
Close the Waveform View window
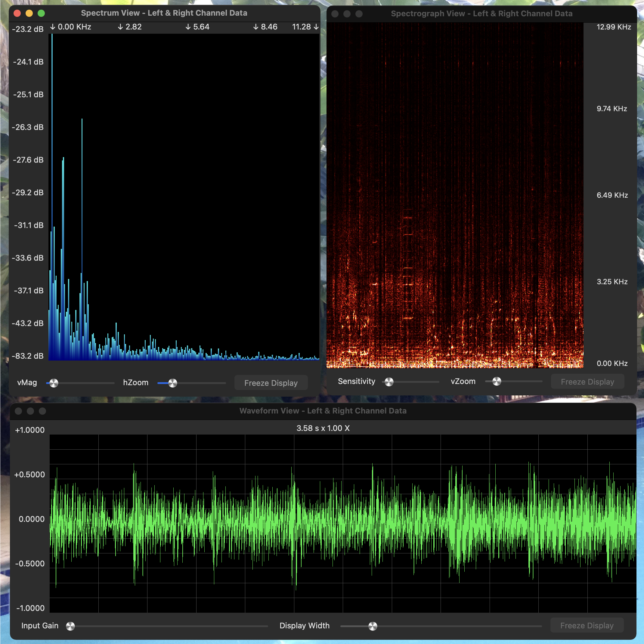click(18, 411)
